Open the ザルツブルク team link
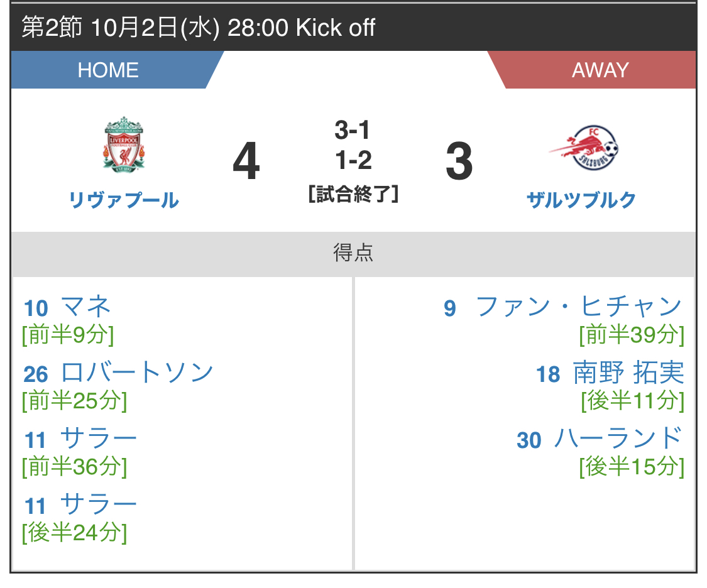This screenshot has height=588, width=707. coord(582,200)
